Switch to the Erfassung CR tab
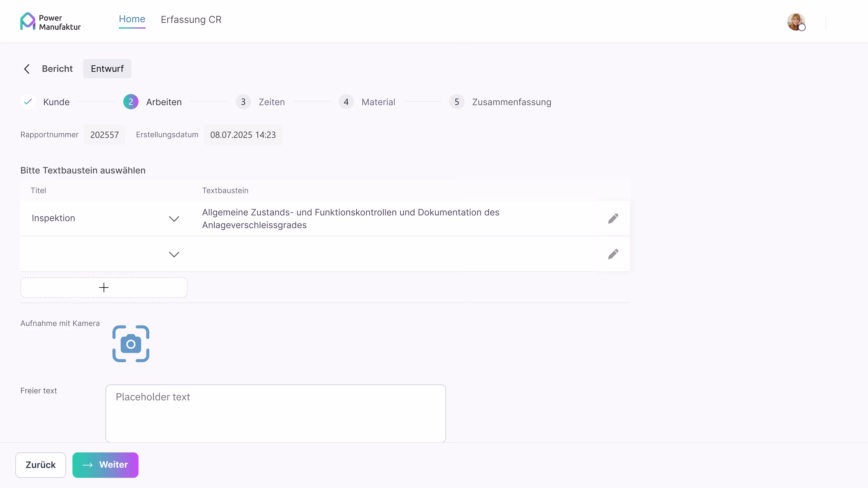This screenshot has width=868, height=488. 191,19
